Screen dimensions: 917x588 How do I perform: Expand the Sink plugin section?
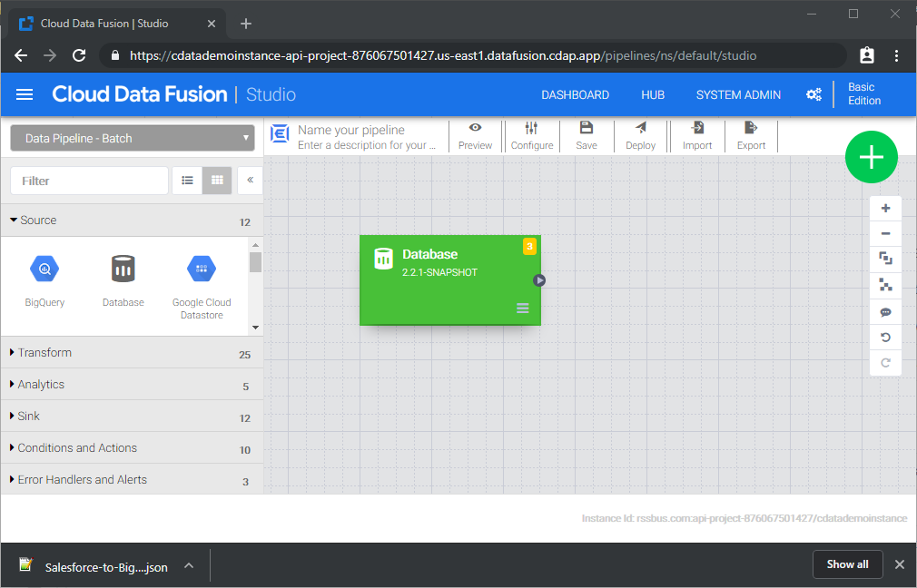coord(29,416)
